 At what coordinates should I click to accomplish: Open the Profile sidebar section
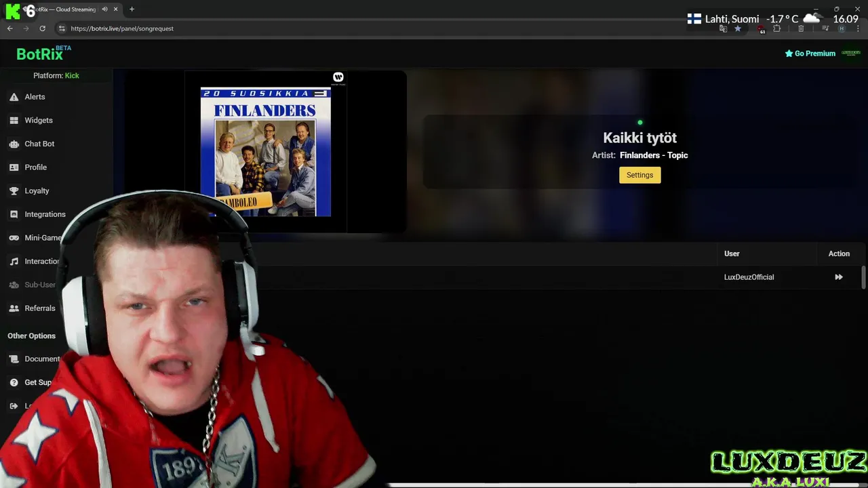coord(35,167)
